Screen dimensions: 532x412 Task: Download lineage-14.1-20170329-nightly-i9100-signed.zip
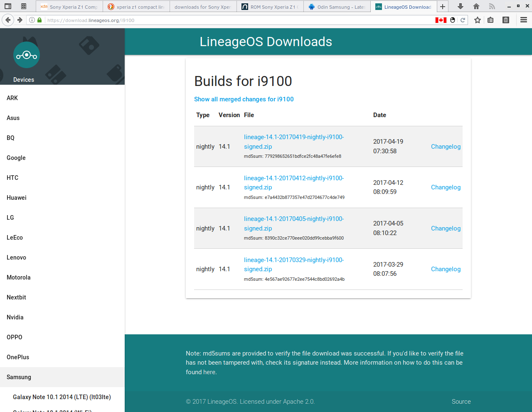[294, 265]
